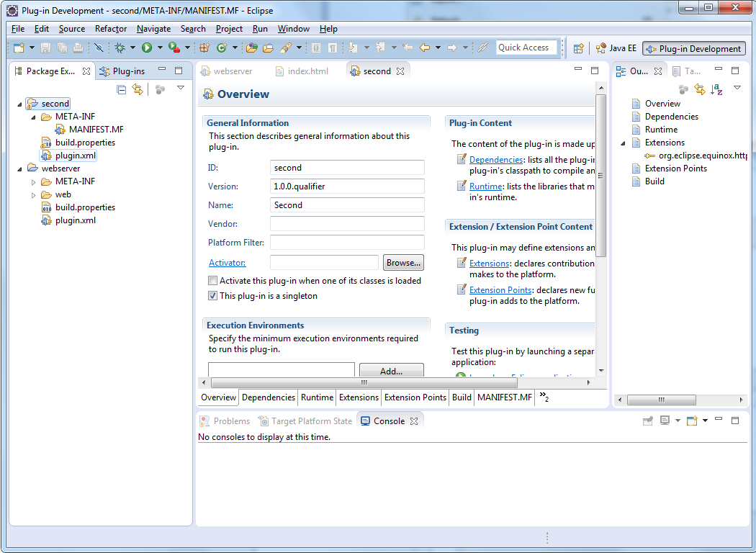Open the Outline view menu triangle
Viewport: 756px width, 553px height.
click(x=737, y=88)
